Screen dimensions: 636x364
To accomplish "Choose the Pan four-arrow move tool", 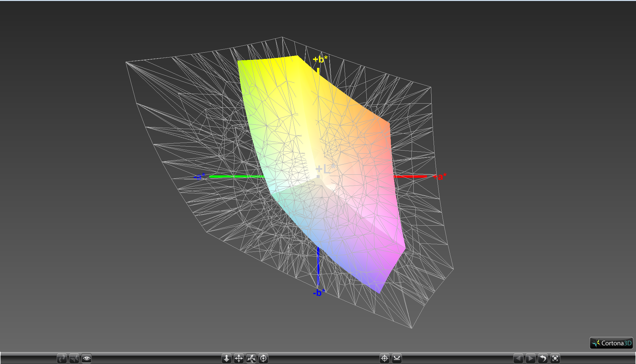I will pos(239,358).
